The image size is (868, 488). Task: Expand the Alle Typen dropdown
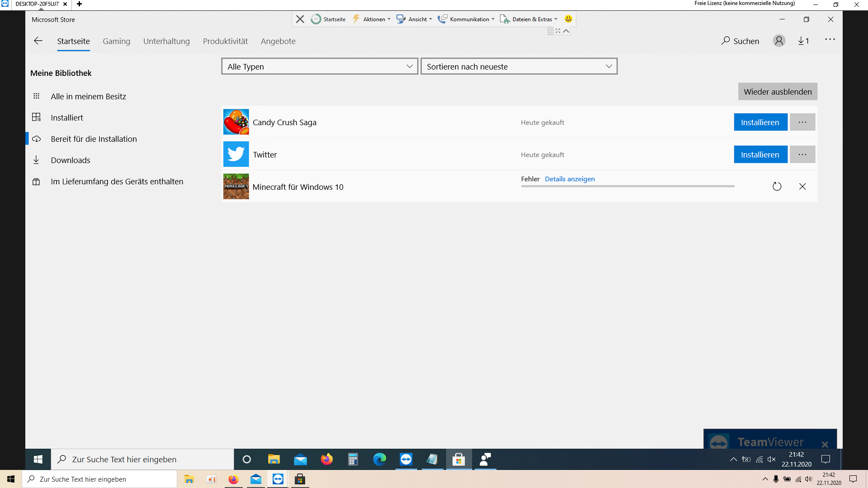click(319, 66)
